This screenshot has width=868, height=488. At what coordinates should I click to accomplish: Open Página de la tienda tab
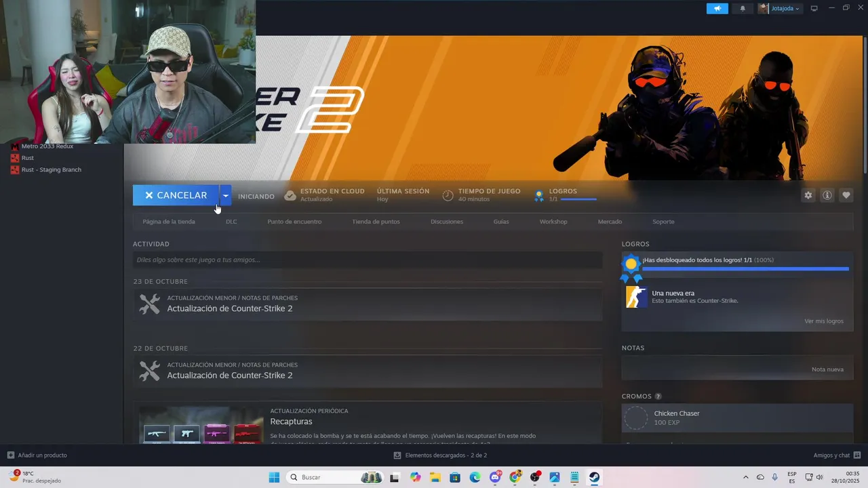coord(169,222)
